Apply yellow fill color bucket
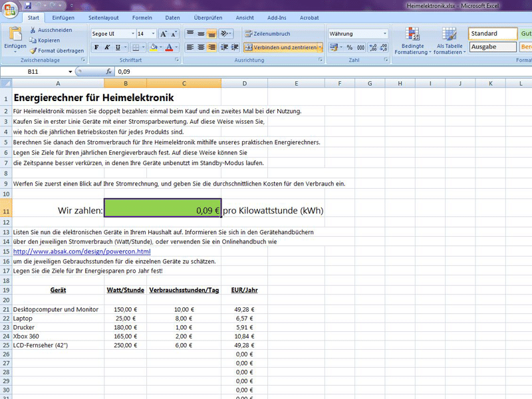This screenshot has width=532, height=399. (x=154, y=47)
